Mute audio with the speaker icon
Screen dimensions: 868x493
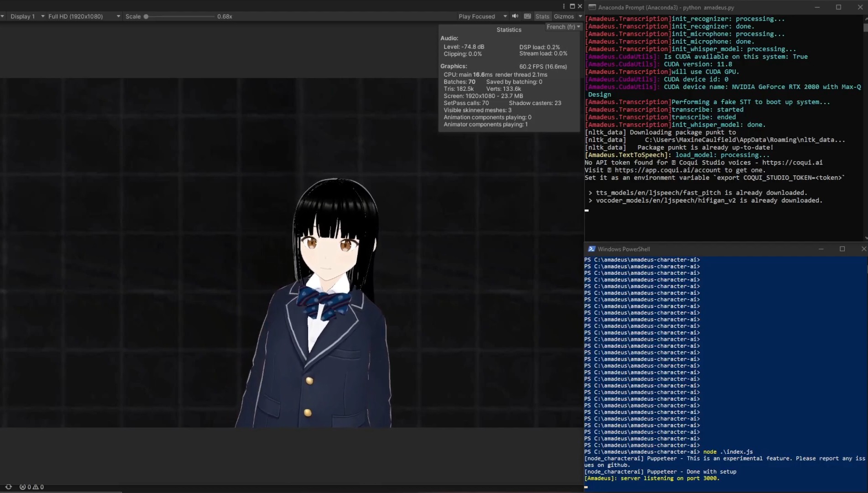tap(515, 16)
